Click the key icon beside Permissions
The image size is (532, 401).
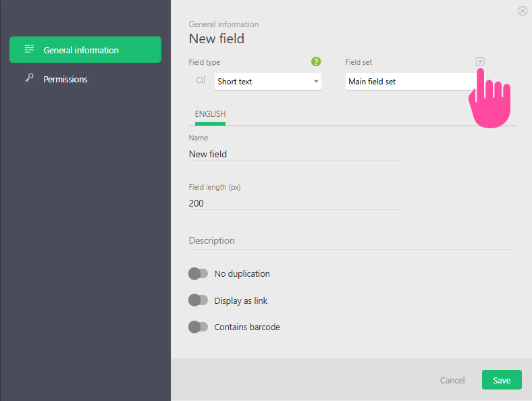click(29, 79)
